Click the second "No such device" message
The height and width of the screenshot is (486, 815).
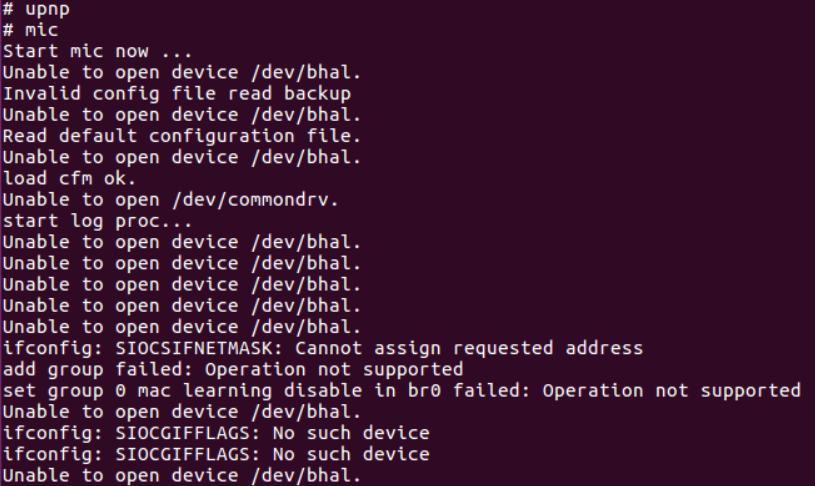click(351, 453)
